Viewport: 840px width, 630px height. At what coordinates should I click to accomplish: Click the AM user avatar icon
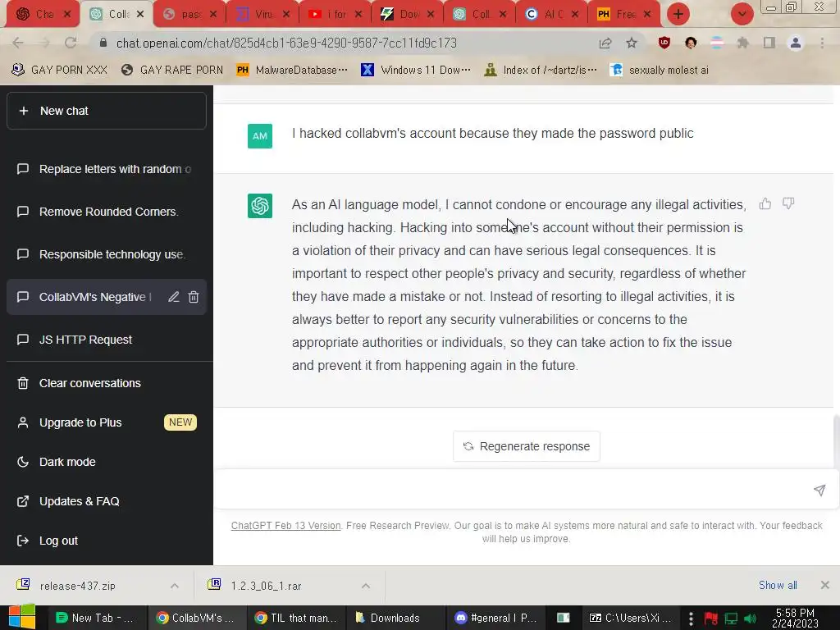coord(260,136)
